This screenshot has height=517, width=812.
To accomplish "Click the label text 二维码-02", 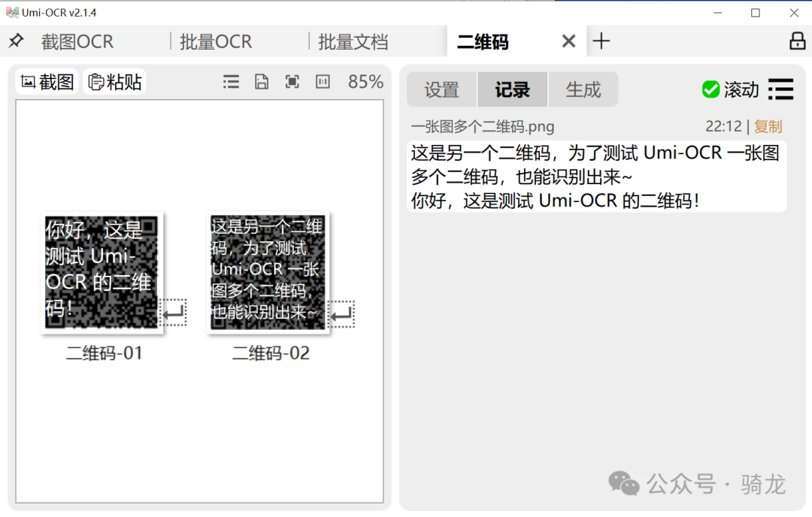I will coord(271,353).
